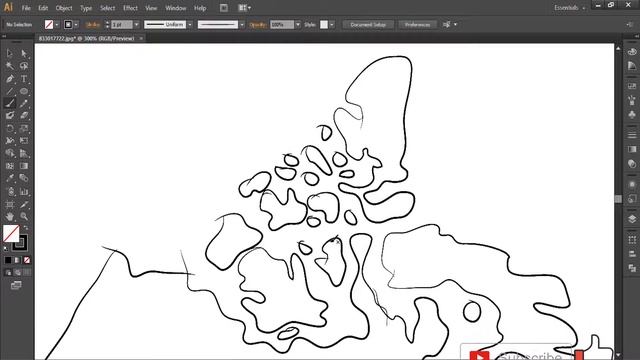Select the Blend tool

click(24, 178)
